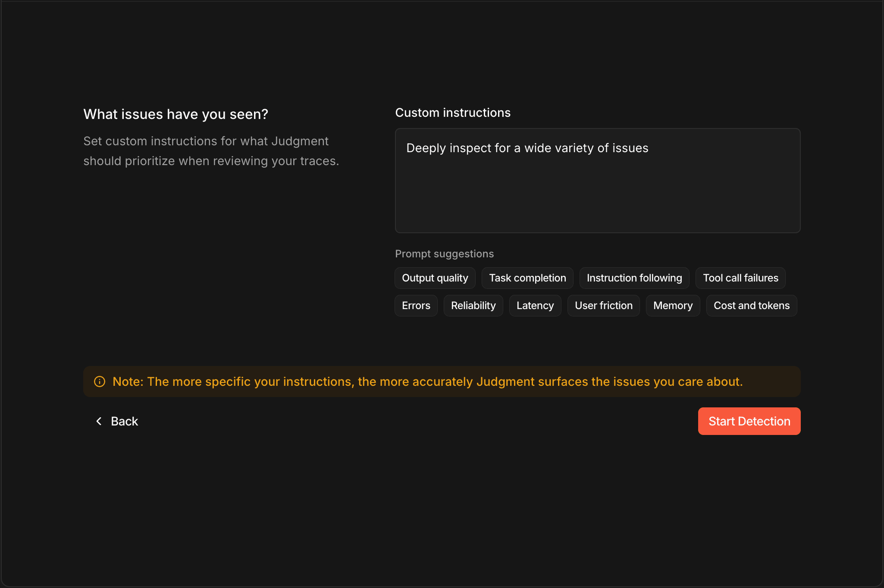Viewport: 884px width, 588px height.
Task: Select the Memory suggestion chip
Action: click(673, 306)
